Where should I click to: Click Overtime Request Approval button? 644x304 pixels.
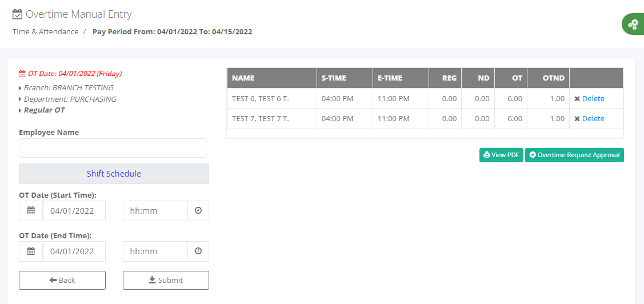pyautogui.click(x=574, y=155)
